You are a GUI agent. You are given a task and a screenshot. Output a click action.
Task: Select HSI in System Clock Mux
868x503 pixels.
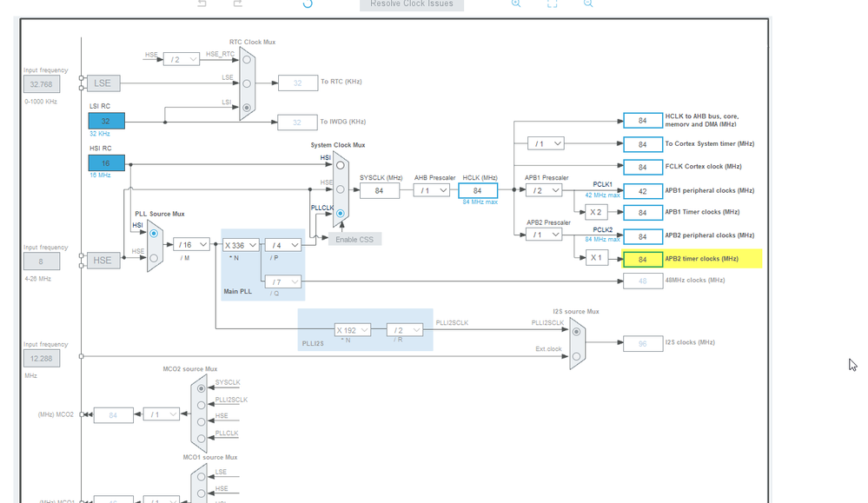(341, 165)
